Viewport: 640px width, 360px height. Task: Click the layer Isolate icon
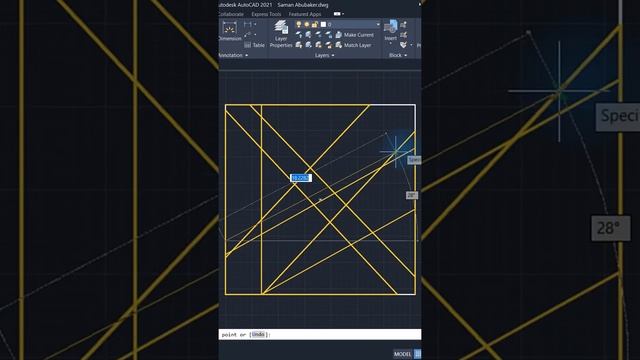coord(309,35)
